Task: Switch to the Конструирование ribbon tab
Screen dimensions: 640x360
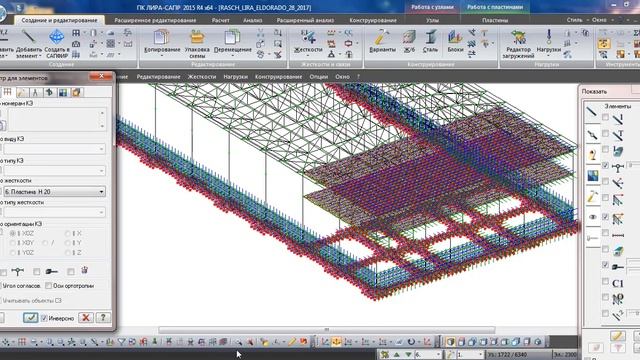Action: tap(373, 20)
